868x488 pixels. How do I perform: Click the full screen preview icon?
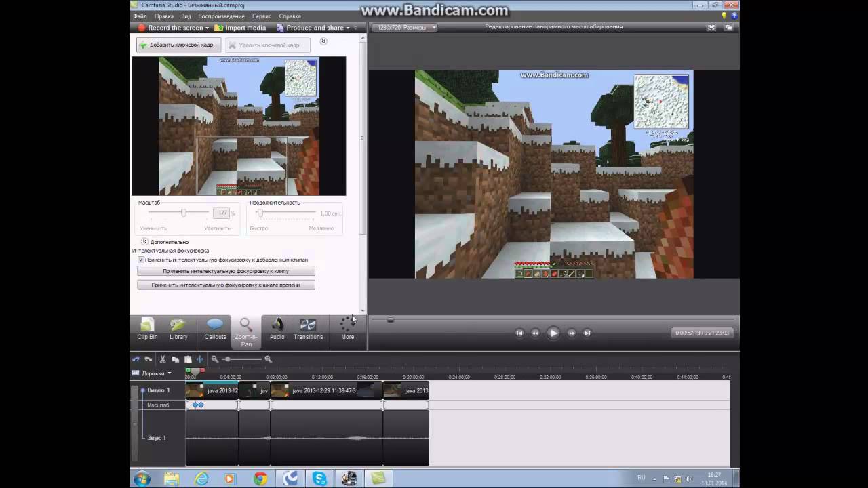(711, 28)
